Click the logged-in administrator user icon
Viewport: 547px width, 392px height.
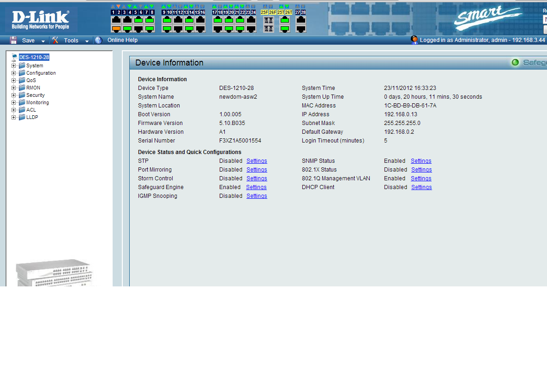(414, 40)
